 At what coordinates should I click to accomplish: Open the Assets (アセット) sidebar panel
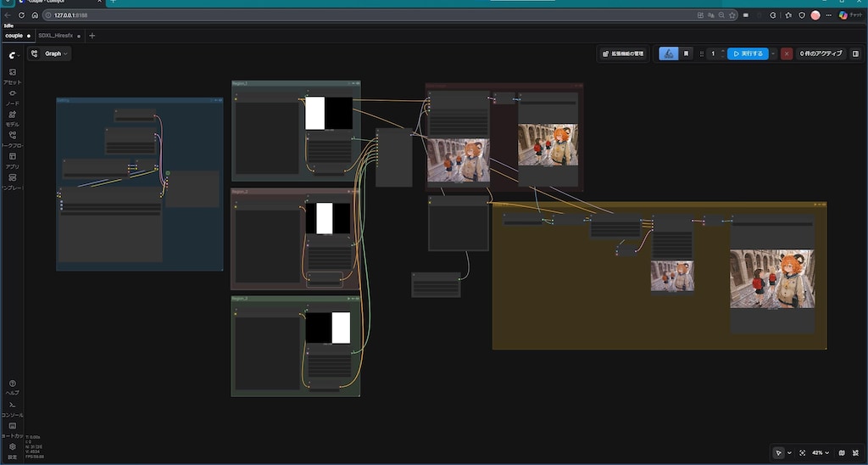tap(12, 76)
